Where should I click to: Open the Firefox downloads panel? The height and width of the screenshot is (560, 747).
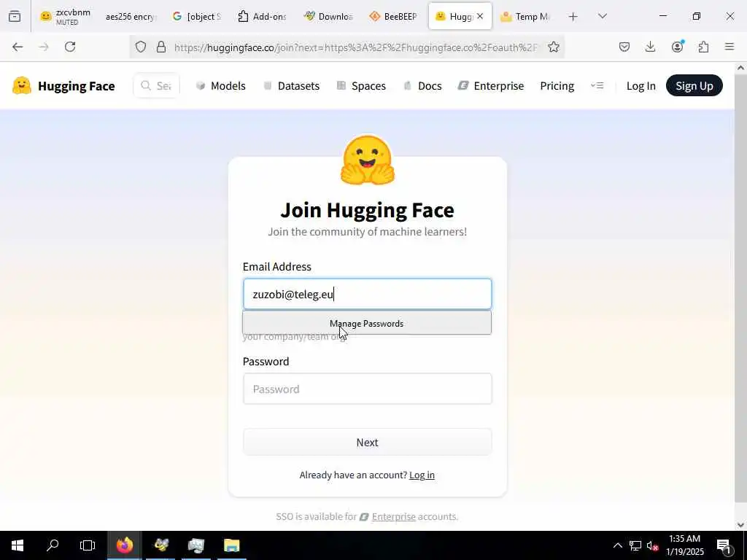click(650, 47)
